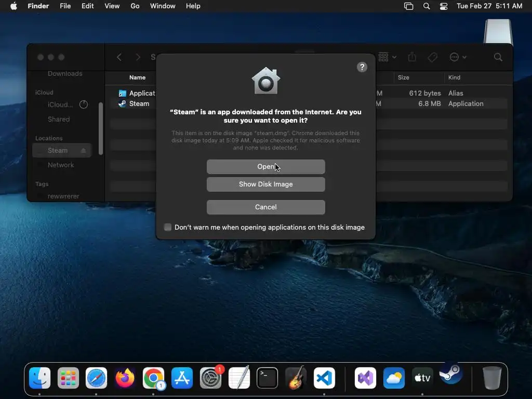Open Control Center in the menu bar

coord(444,6)
